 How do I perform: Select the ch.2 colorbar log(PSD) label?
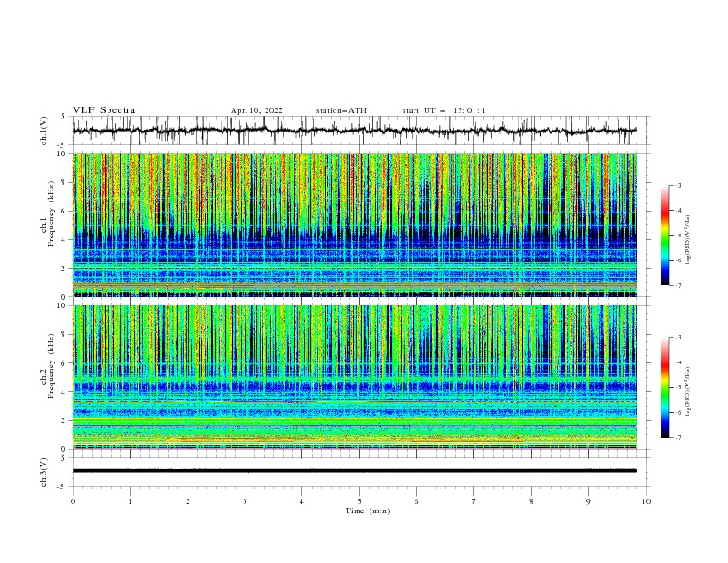pos(688,391)
